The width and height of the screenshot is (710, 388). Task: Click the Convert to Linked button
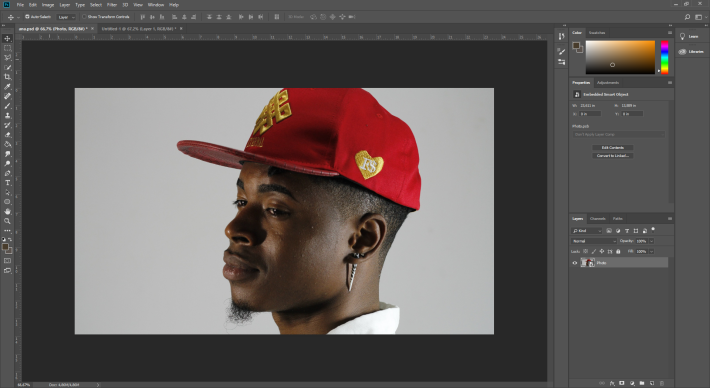[613, 156]
